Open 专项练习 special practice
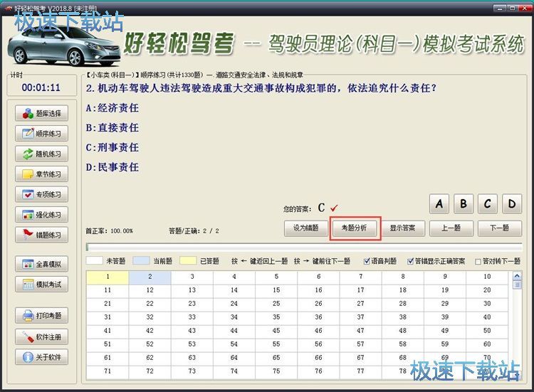 41,194
